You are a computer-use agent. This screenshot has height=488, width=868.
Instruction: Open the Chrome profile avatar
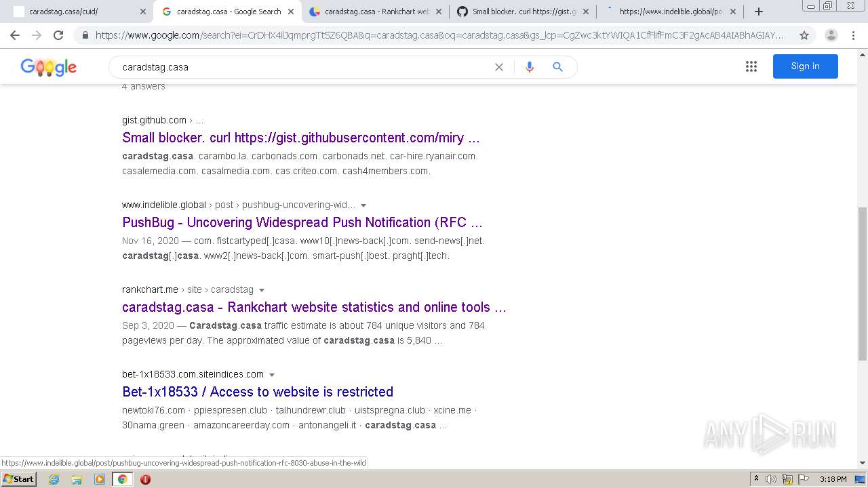click(x=831, y=35)
